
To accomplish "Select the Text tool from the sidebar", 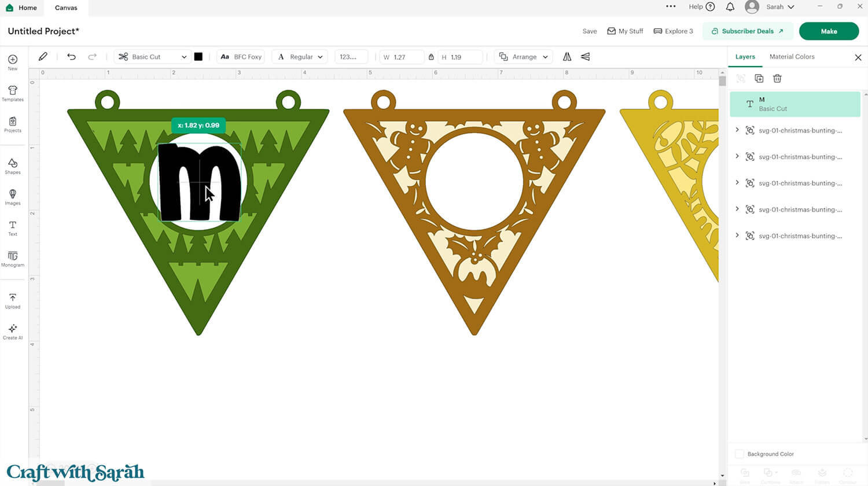I will point(12,228).
